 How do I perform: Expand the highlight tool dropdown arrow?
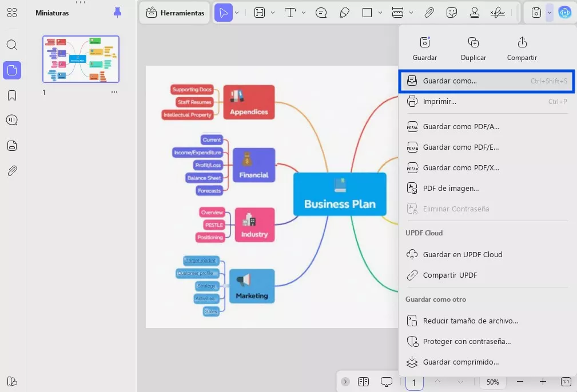[x=273, y=13]
